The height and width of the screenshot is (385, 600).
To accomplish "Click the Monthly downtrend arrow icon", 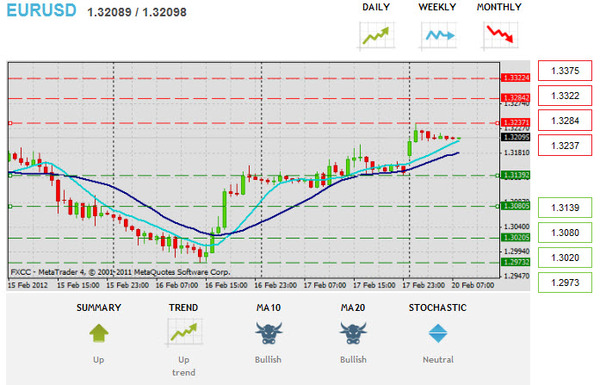I will coord(500,36).
